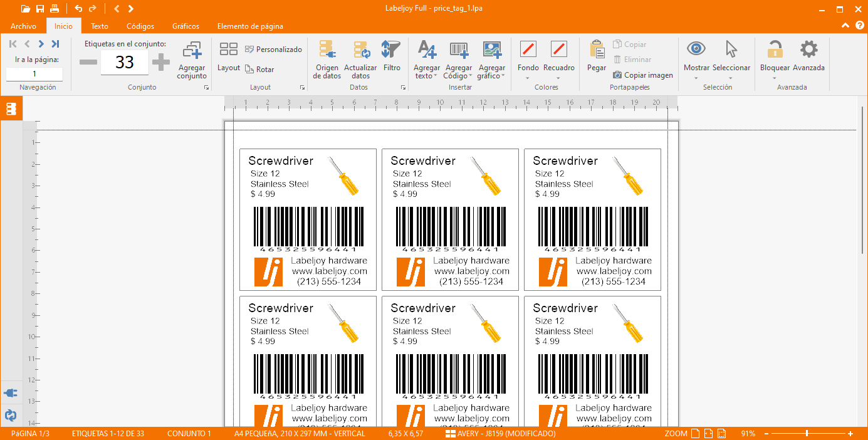Collapse the ribbon with the chevron
Image resolution: width=868 pixels, height=440 pixels.
point(845,26)
